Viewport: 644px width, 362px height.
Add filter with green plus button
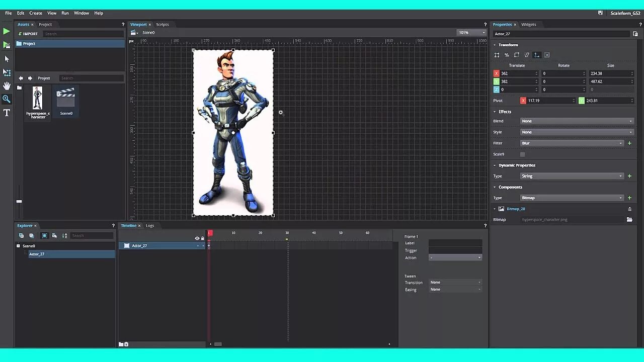(x=629, y=143)
